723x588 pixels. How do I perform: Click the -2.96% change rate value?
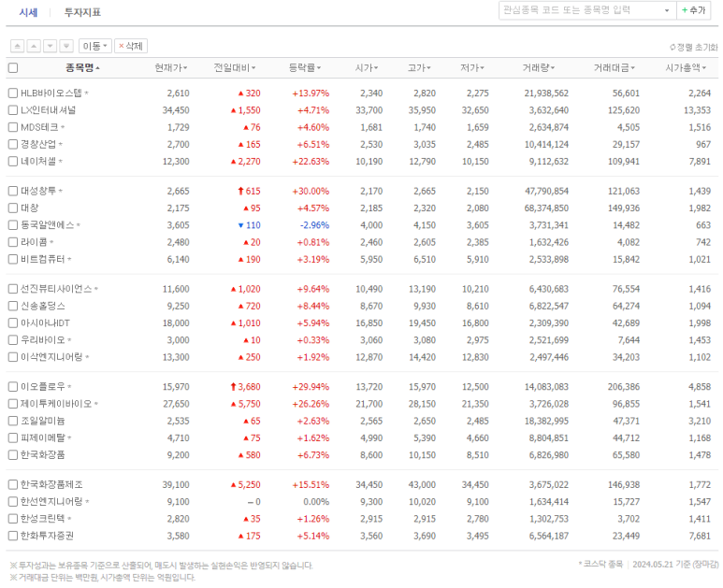315,225
